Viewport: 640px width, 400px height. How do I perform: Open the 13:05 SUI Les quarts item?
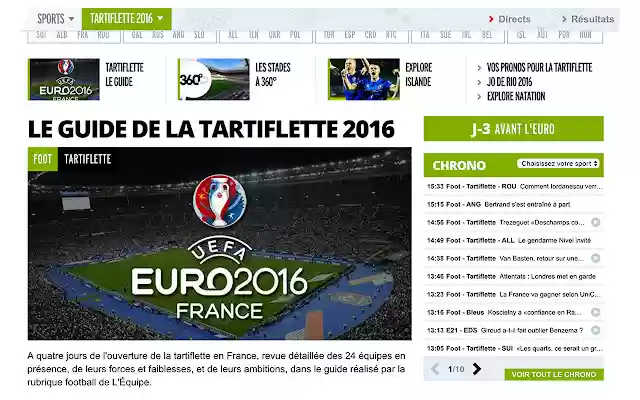pos(514,348)
